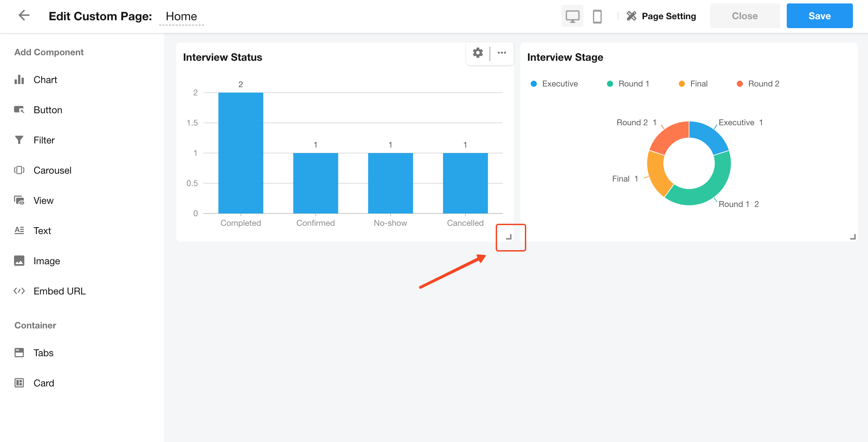Toggle the Final legend item
Viewport: 868px width, 442px height.
pos(693,84)
